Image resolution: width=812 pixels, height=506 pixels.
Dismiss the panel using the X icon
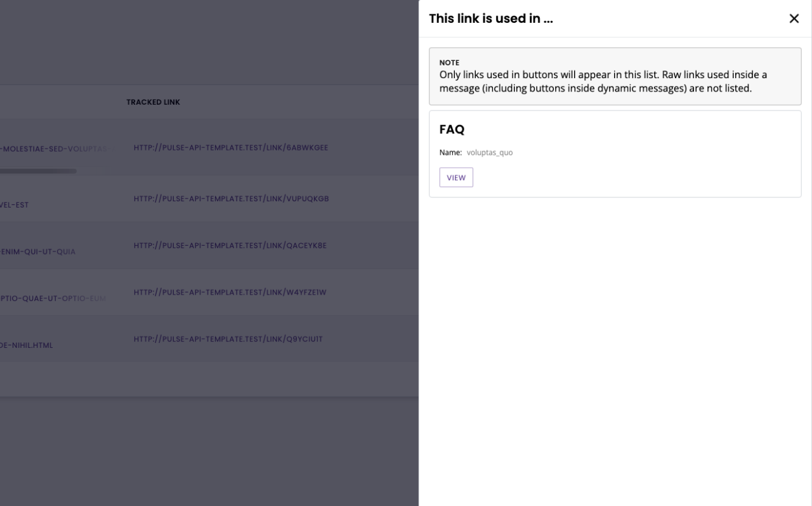tap(794, 18)
